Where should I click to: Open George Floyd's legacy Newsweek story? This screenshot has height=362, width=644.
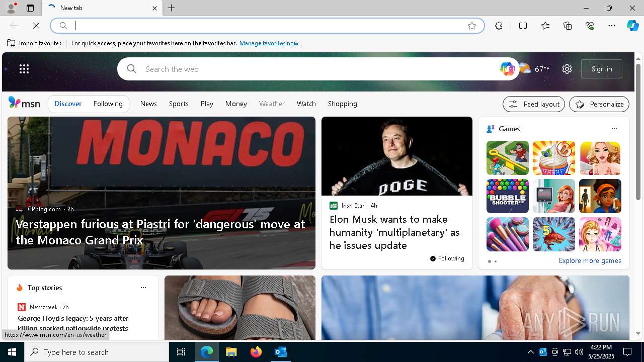click(x=73, y=323)
